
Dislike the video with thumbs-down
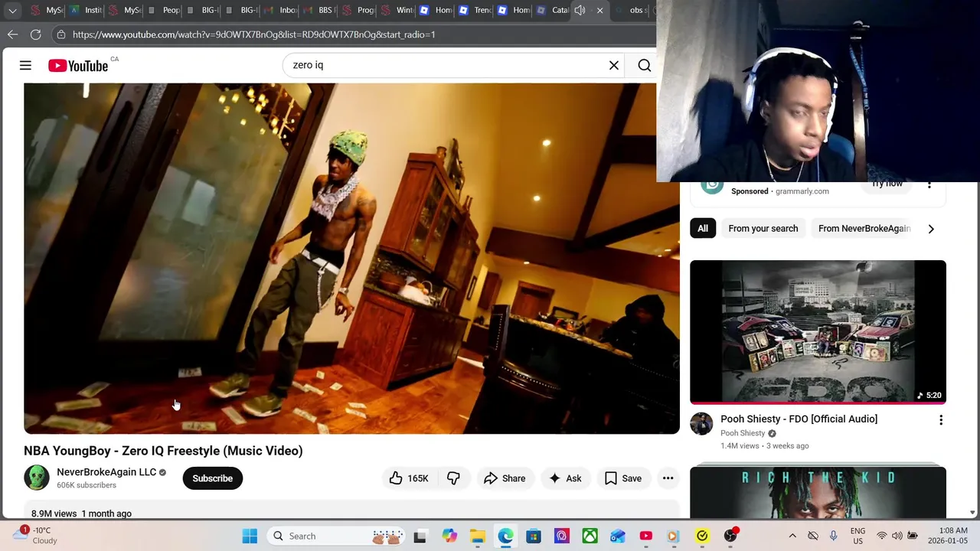[454, 478]
